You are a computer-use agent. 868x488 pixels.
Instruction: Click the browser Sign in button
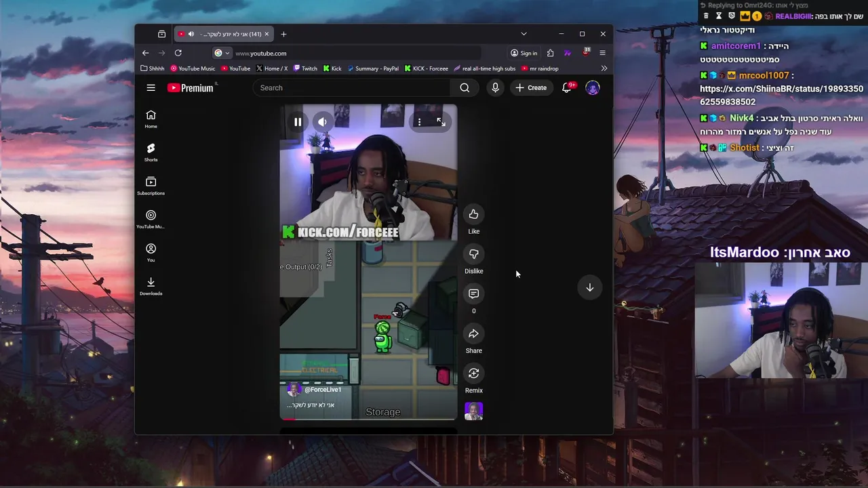tap(524, 53)
